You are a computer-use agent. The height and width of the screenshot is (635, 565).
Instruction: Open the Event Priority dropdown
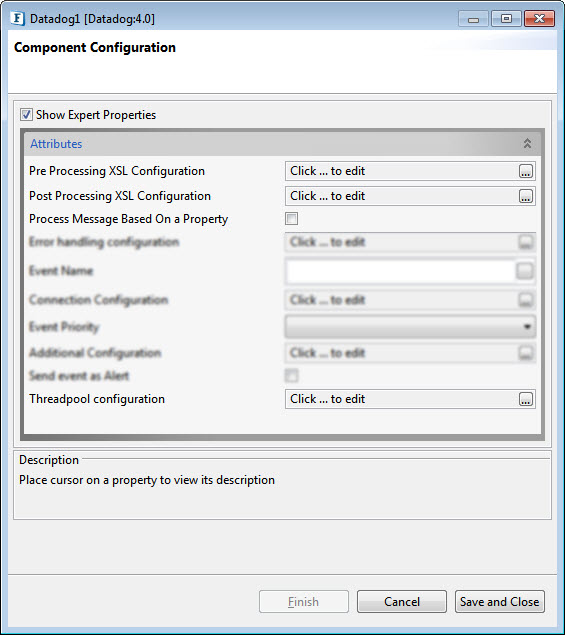[x=410, y=327]
